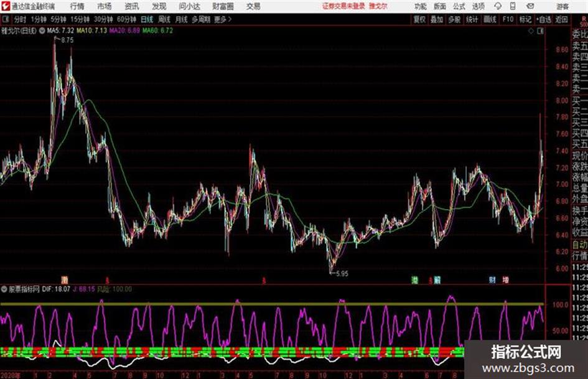The width and height of the screenshot is (588, 379).
Task: Click the MA60: 6.72 label
Action: [157, 30]
